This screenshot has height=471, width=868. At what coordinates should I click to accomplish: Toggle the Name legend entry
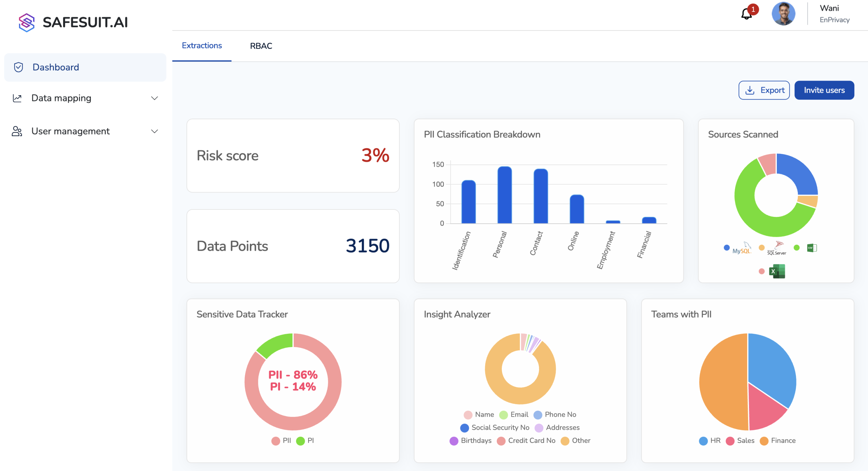tap(479, 414)
